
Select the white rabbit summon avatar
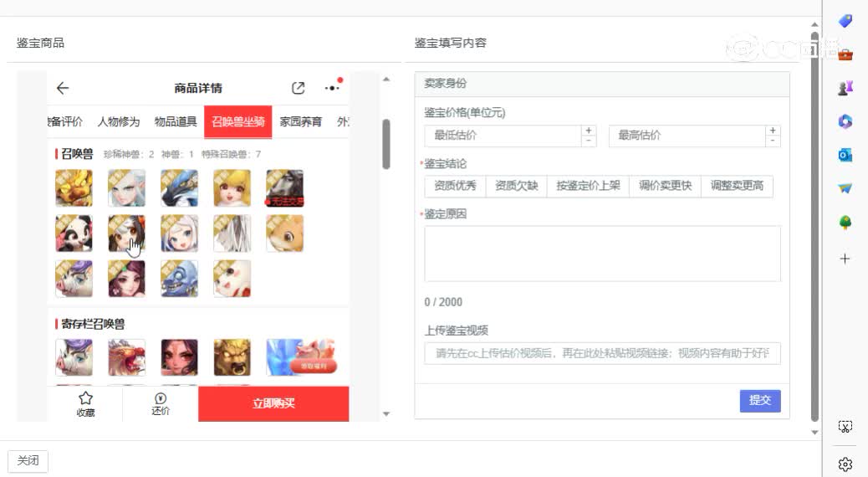click(x=232, y=279)
